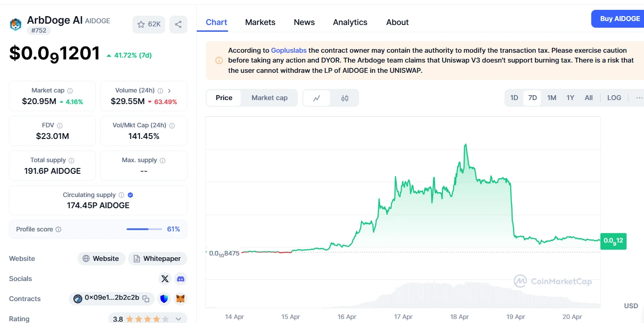The image size is (644, 323).
Task: Click the 0.0₉12 current price tag
Action: (x=613, y=241)
